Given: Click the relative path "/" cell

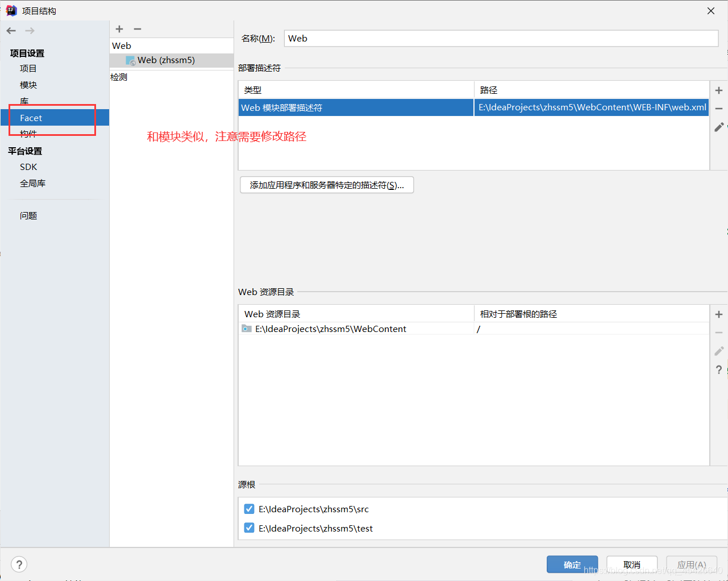Looking at the screenshot, I should click(592, 329).
